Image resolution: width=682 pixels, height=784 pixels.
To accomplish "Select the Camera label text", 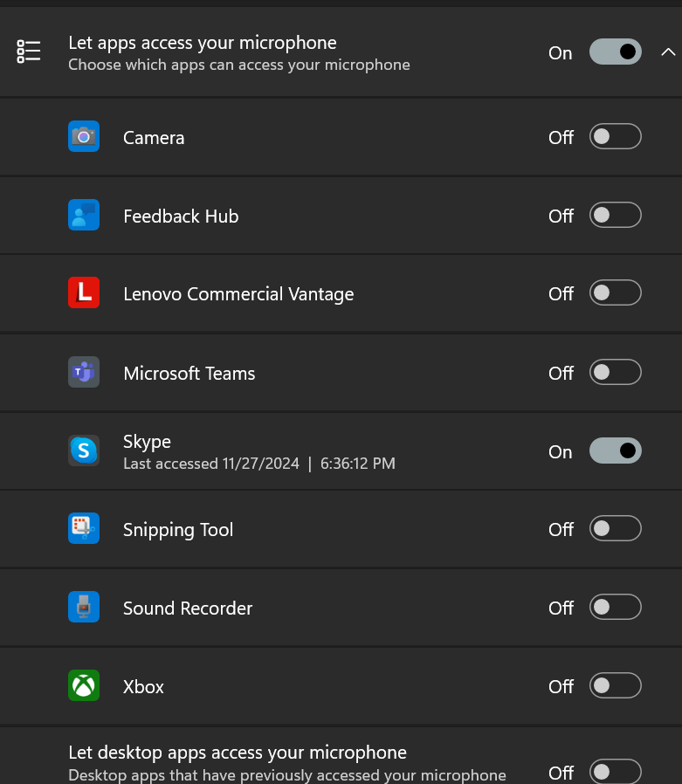I will tap(154, 137).
